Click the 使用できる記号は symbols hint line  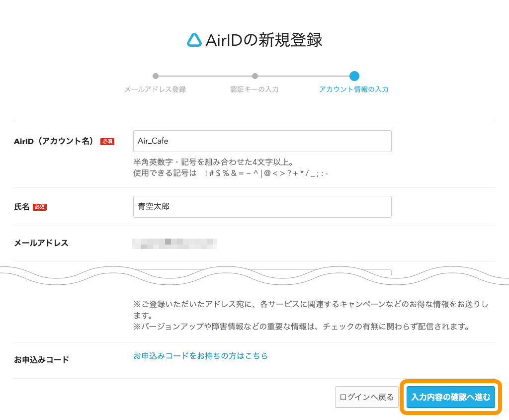pyautogui.click(x=231, y=173)
